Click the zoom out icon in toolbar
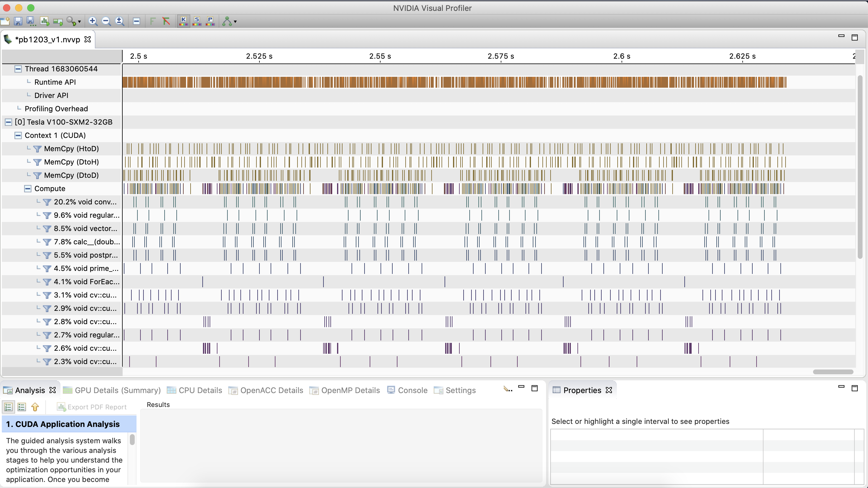Screen dimensions: 868x488 (107, 22)
